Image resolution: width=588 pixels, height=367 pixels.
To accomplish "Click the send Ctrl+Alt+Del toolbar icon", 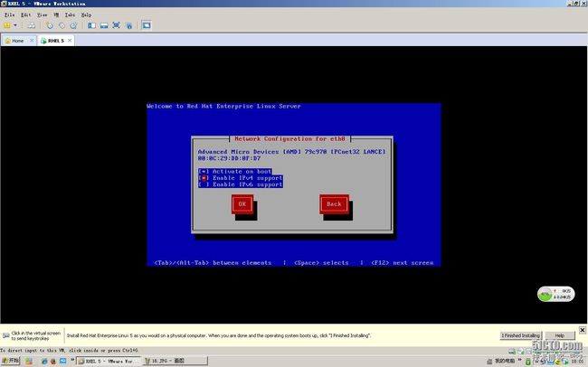I will pyautogui.click(x=32, y=25).
